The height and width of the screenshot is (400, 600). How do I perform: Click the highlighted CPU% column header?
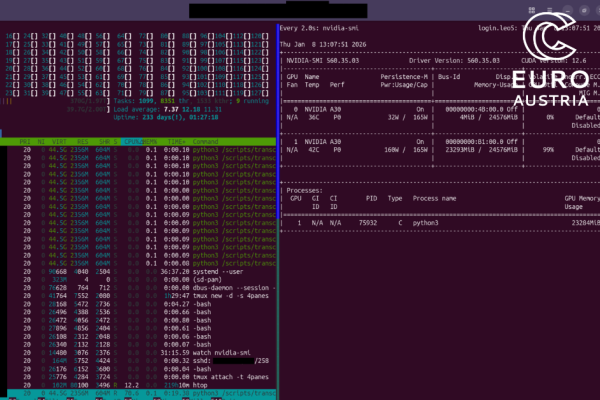point(132,142)
